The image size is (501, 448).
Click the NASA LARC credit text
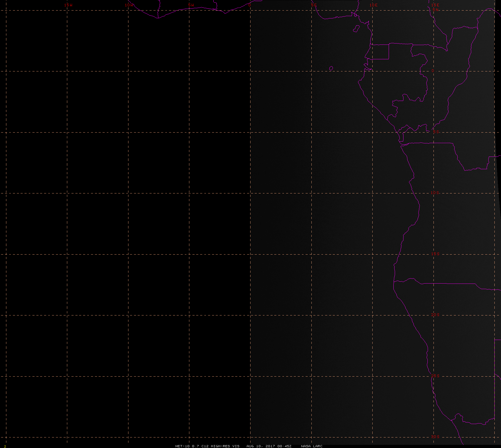coord(312,446)
